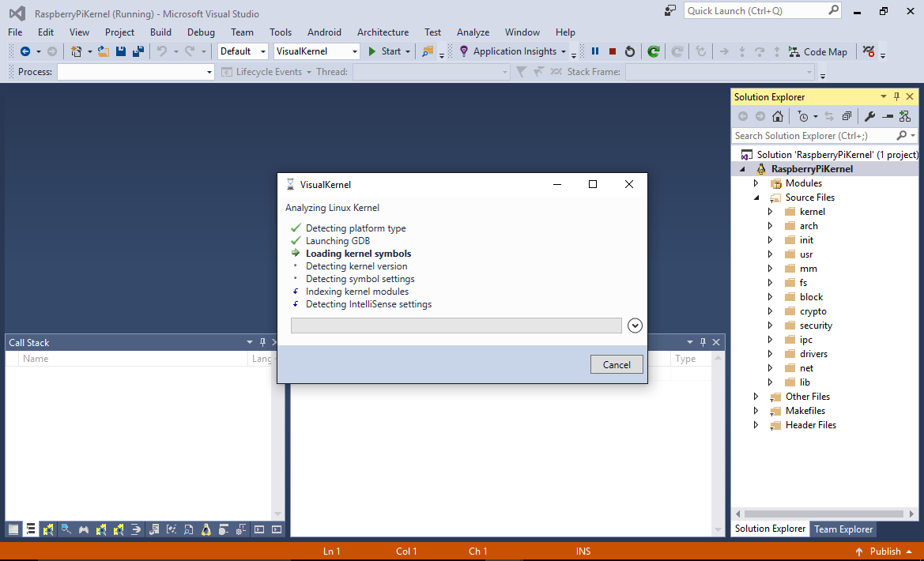Click the Start debugging button
Viewport: 924px width, 561px height.
[383, 51]
